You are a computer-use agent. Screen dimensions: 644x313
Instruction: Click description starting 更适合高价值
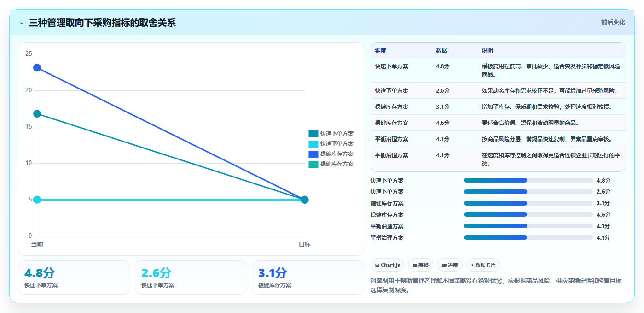point(530,123)
